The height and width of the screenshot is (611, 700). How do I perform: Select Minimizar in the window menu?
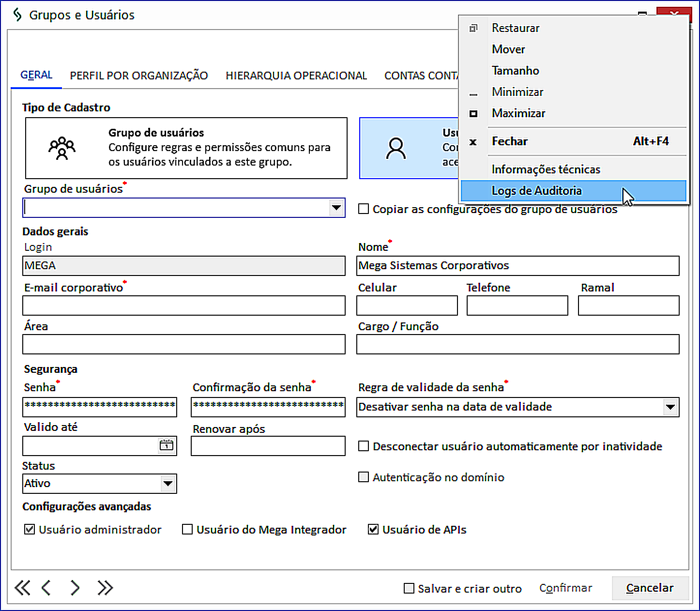(x=574, y=92)
